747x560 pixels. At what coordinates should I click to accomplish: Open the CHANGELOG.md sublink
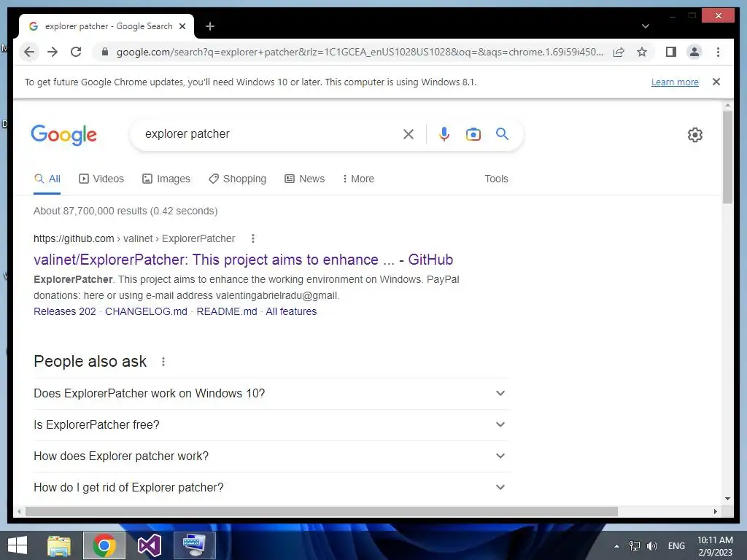[146, 311]
